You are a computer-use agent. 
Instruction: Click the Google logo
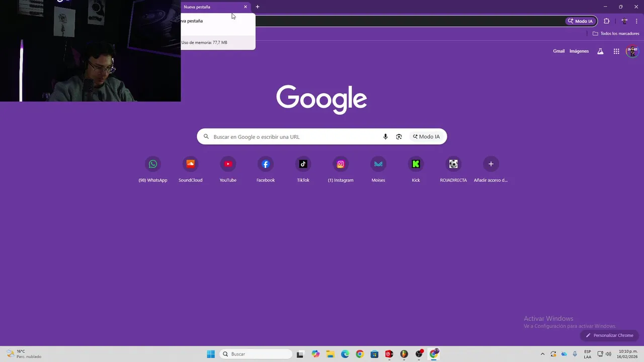pos(321,99)
